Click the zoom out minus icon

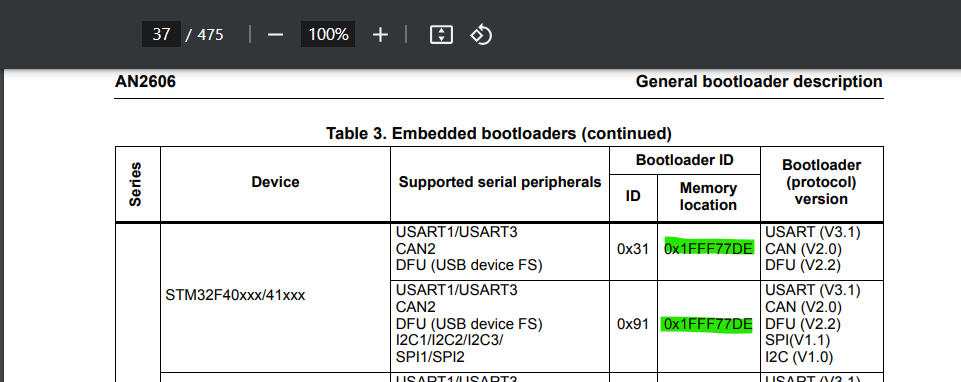click(275, 35)
